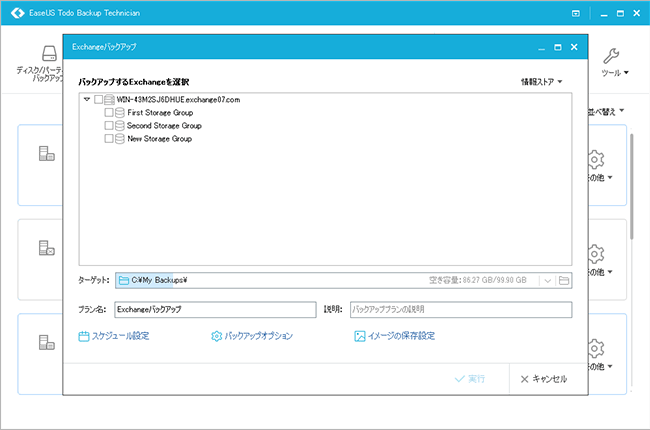Click the New Storage Group database icon

click(x=120, y=138)
